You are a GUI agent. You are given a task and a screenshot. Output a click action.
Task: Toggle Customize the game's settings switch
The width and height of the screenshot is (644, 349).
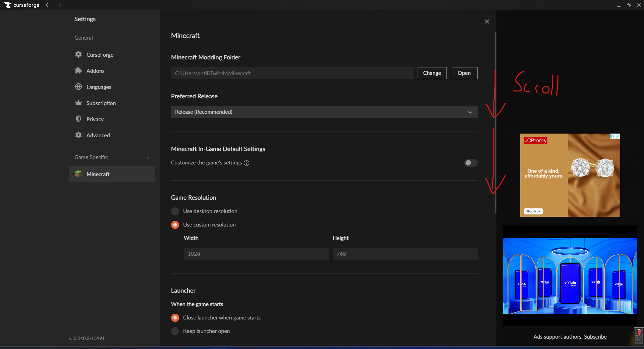(x=470, y=163)
